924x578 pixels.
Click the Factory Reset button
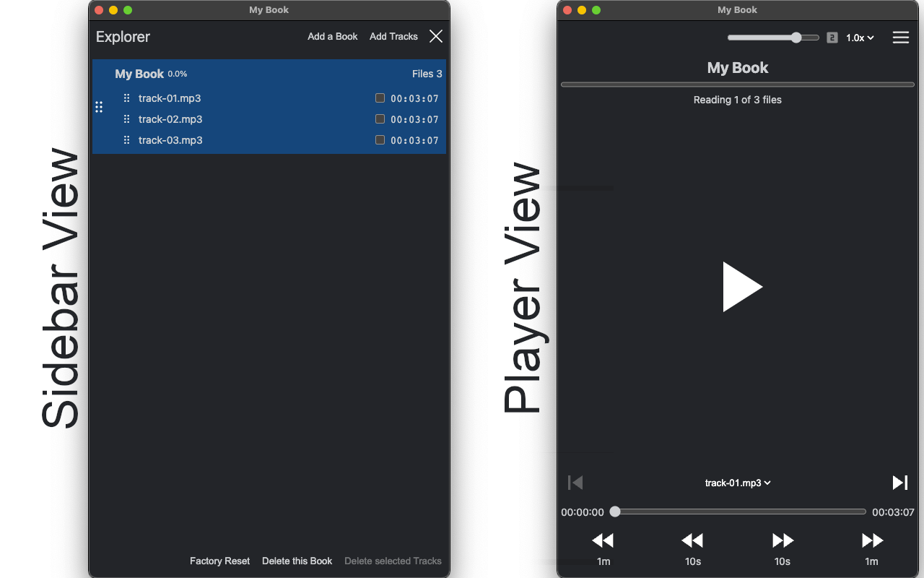tap(219, 561)
